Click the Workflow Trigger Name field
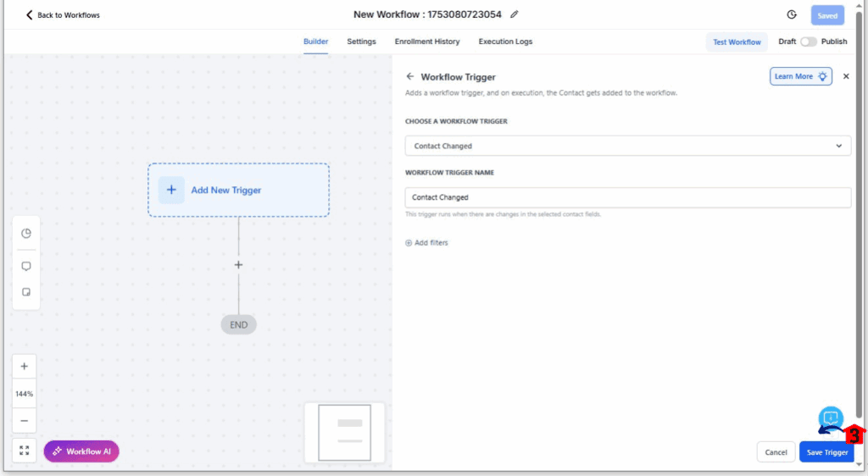 628,197
